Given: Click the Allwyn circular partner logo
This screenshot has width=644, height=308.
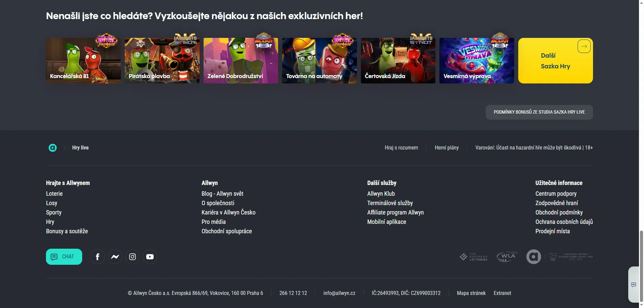Looking at the screenshot, I should (534, 257).
